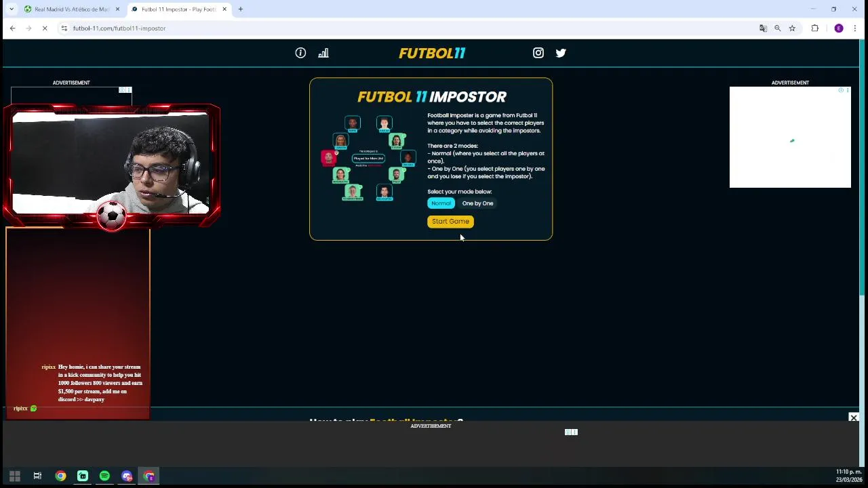The height and width of the screenshot is (488, 868).
Task: Click the webcam overlay soccer ball emblem
Action: tap(112, 216)
